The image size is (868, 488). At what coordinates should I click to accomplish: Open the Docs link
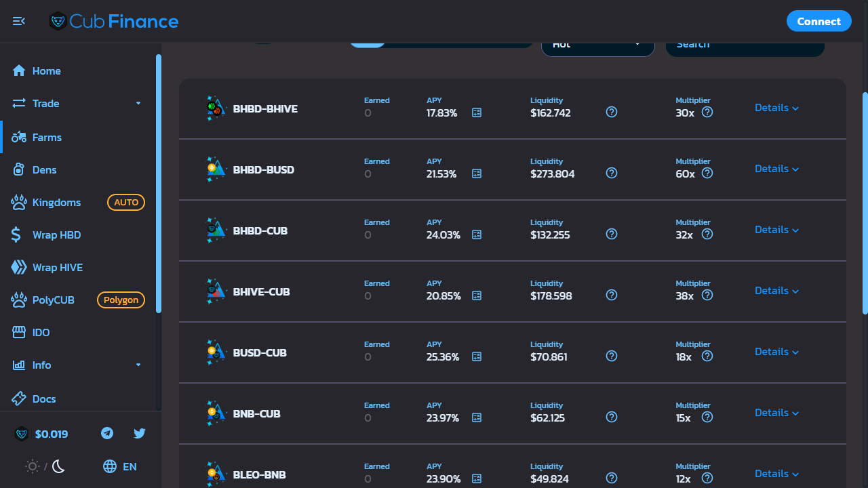[x=78, y=399]
